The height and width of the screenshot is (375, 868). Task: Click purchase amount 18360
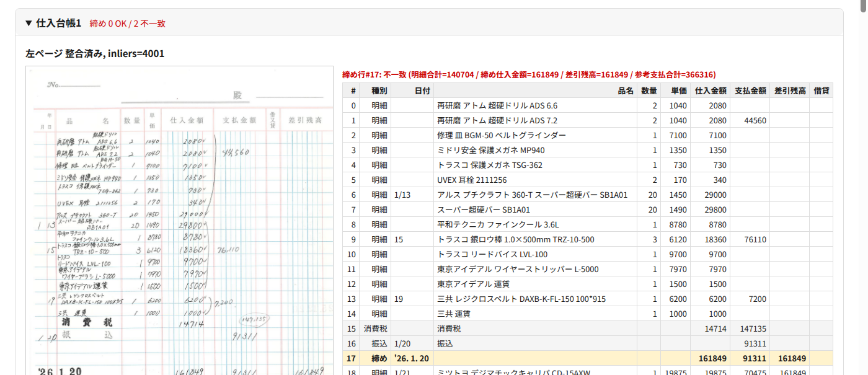711,239
